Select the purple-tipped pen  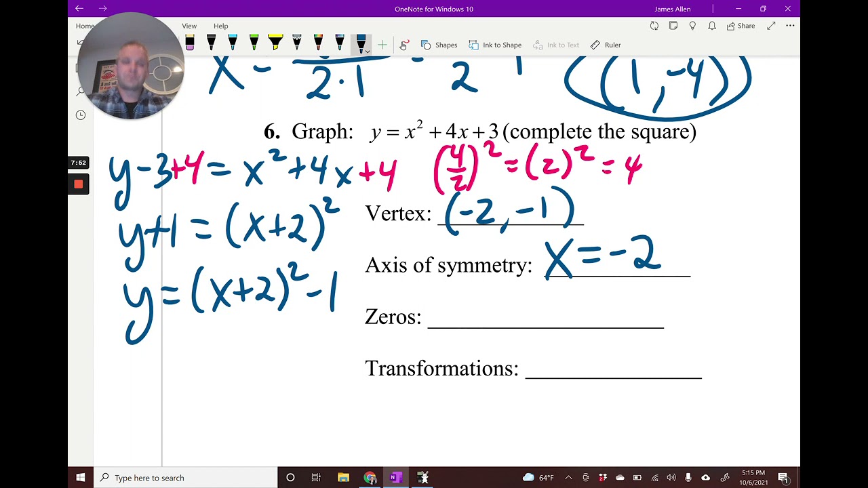point(190,43)
